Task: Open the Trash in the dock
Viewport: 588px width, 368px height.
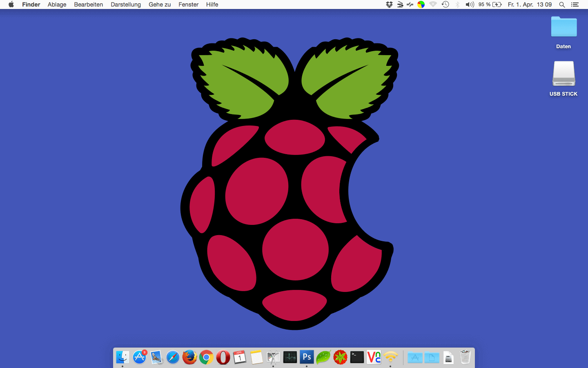Action: pyautogui.click(x=465, y=357)
